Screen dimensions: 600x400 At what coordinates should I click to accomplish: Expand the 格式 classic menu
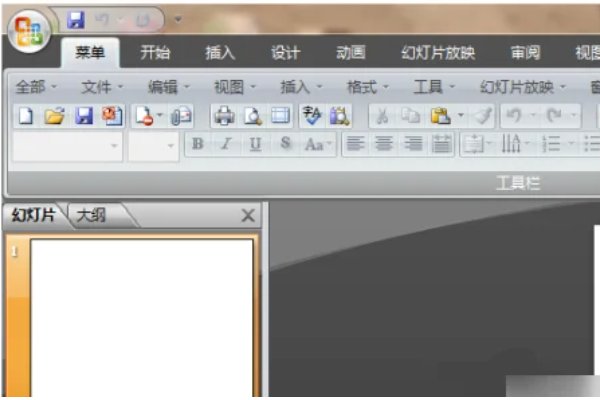[x=367, y=87]
